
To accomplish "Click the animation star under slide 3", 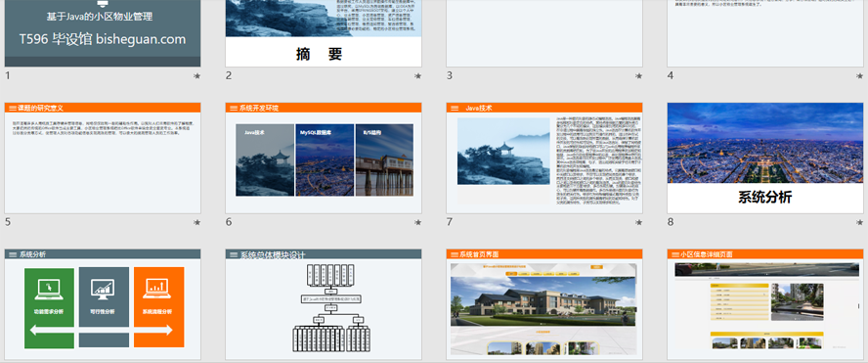I will tap(639, 76).
